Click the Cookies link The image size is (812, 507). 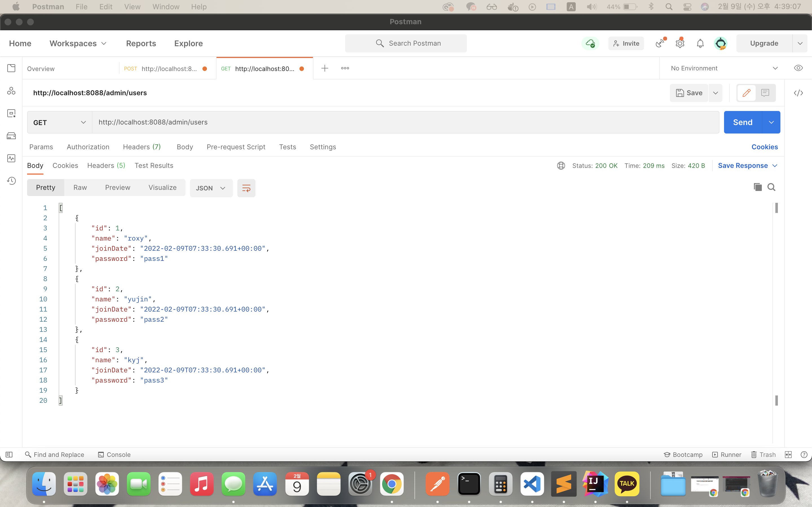click(764, 147)
